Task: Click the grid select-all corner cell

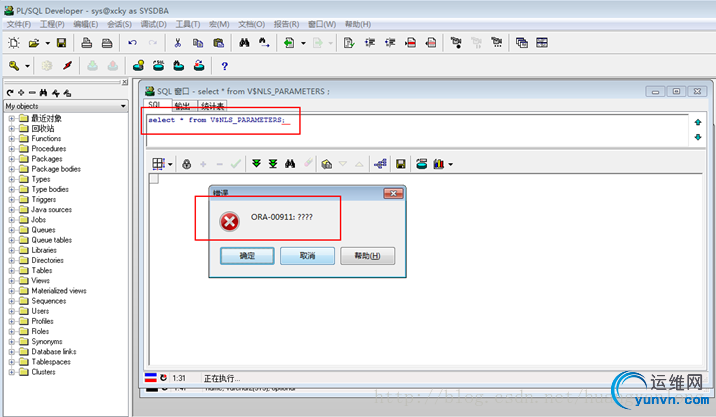Action: pyautogui.click(x=154, y=179)
